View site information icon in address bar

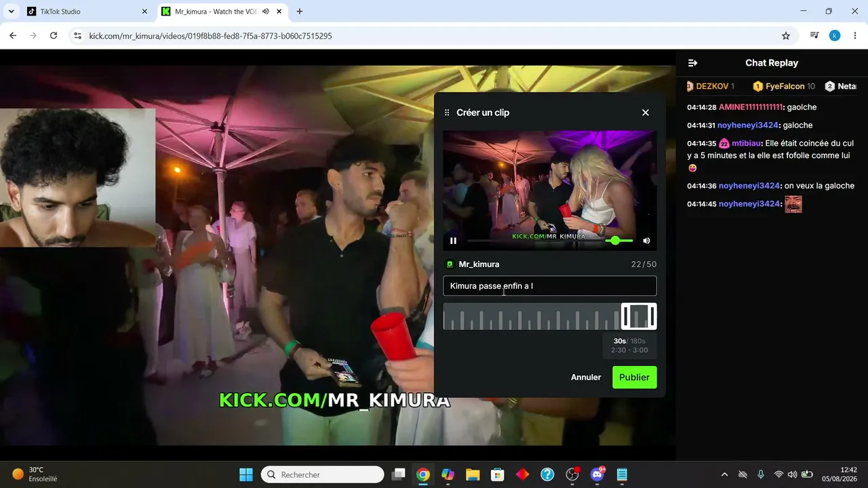click(x=77, y=36)
